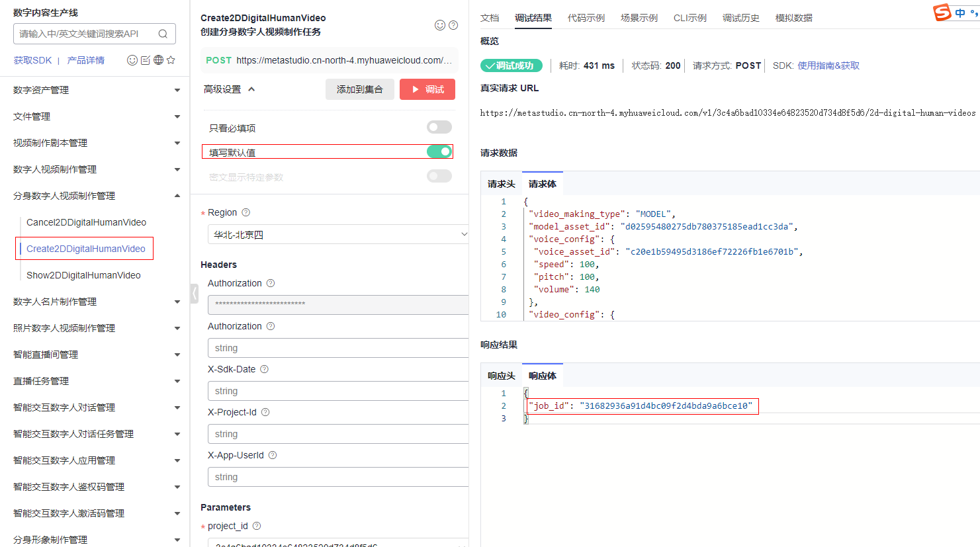Image resolution: width=980 pixels, height=547 pixels.
Task: Switch to the 调试历史 tab
Action: [741, 18]
